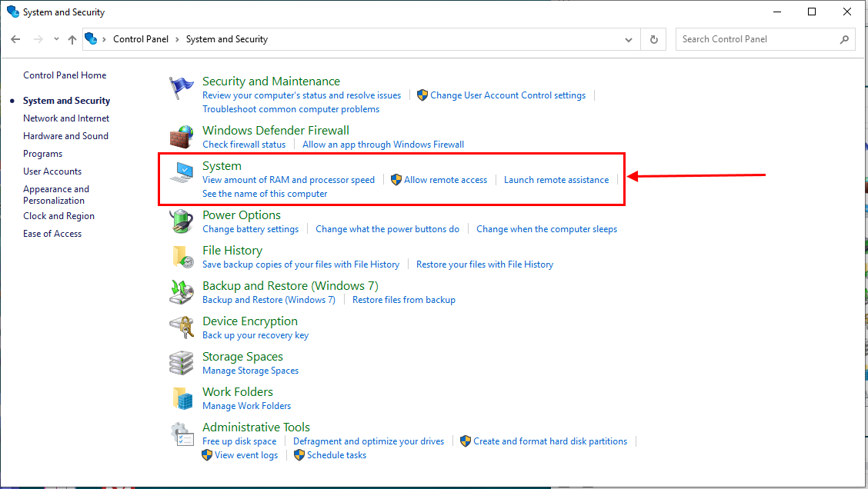The width and height of the screenshot is (868, 489).
Task: Click Check firewall status link
Action: coord(244,145)
